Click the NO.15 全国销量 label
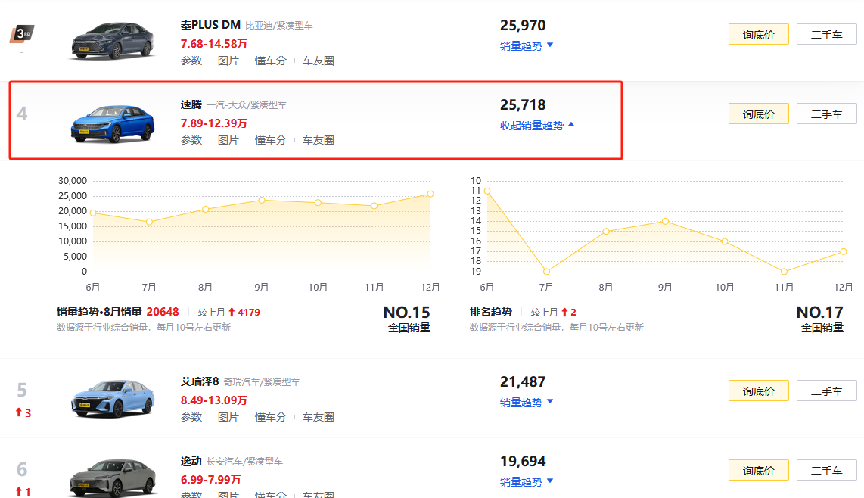The width and height of the screenshot is (864, 498). (x=407, y=319)
